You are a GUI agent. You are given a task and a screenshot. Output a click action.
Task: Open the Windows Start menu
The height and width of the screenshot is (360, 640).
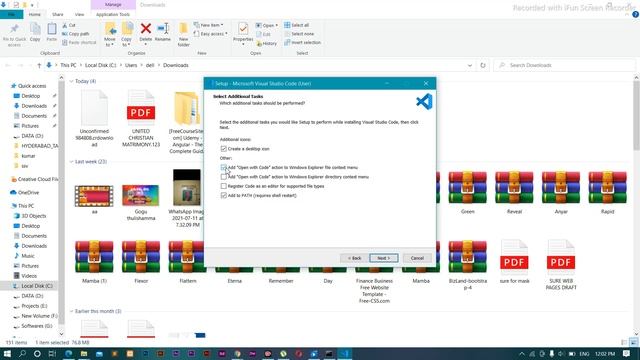coord(7,353)
